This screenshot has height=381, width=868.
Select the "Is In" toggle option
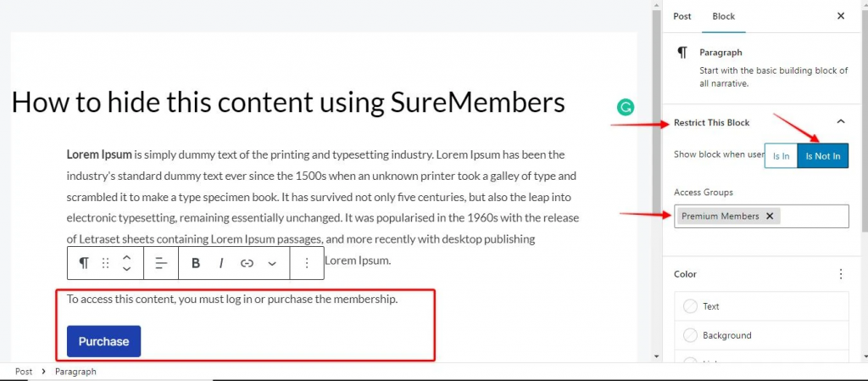[x=781, y=155]
